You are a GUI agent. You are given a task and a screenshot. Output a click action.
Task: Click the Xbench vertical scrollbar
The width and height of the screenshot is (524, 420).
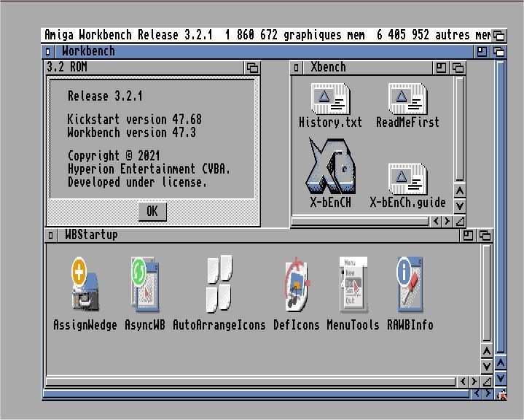[460, 129]
